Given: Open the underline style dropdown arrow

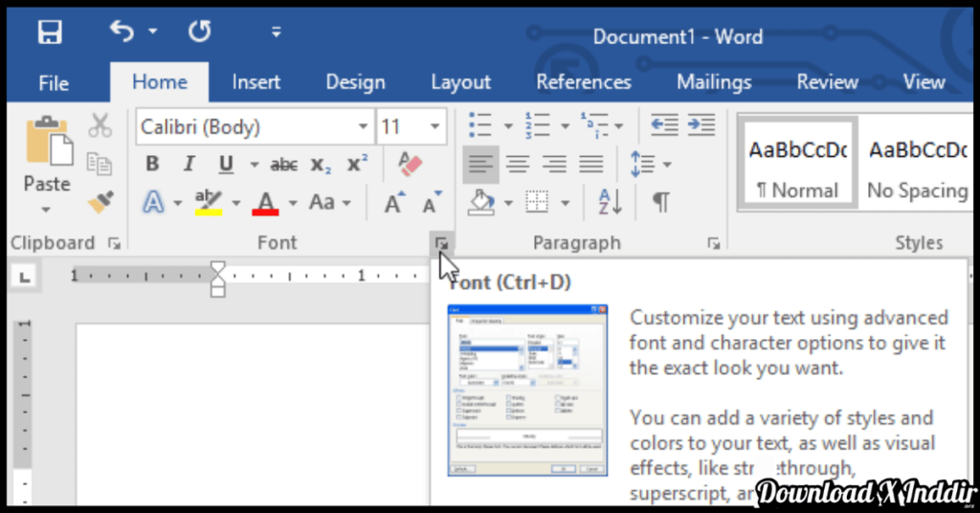Looking at the screenshot, I should coord(255,165).
